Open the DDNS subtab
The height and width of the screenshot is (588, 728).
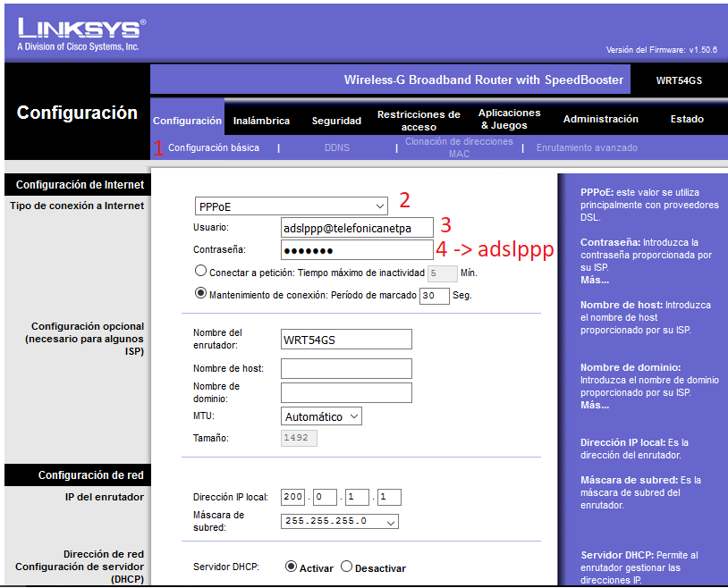coord(337,147)
